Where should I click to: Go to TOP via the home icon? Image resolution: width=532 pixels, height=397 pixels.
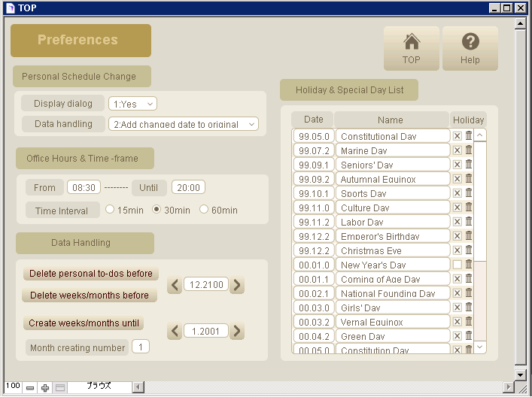pos(411,48)
